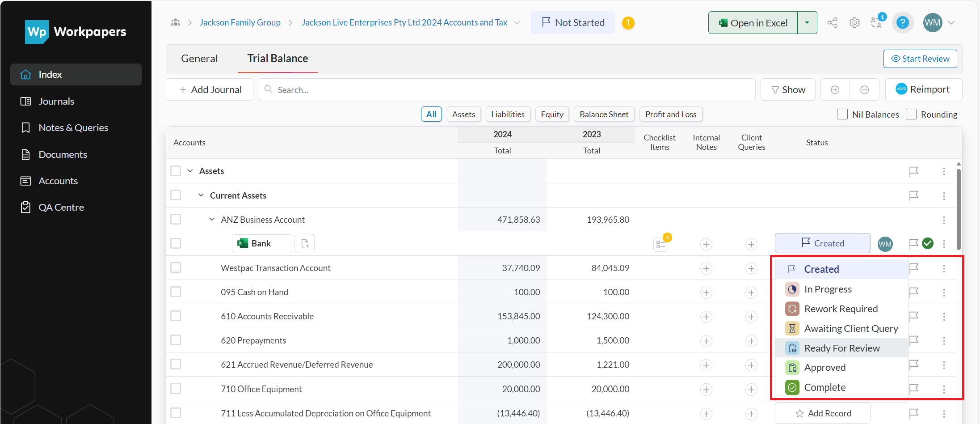Viewport: 980px width, 424px height.
Task: Click the WM user avatar in header
Action: pos(932,23)
